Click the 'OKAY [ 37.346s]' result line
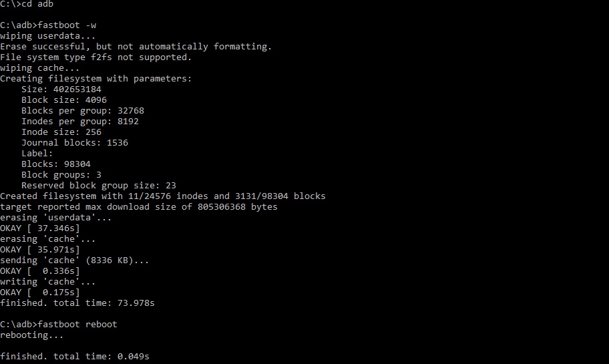 point(39,228)
